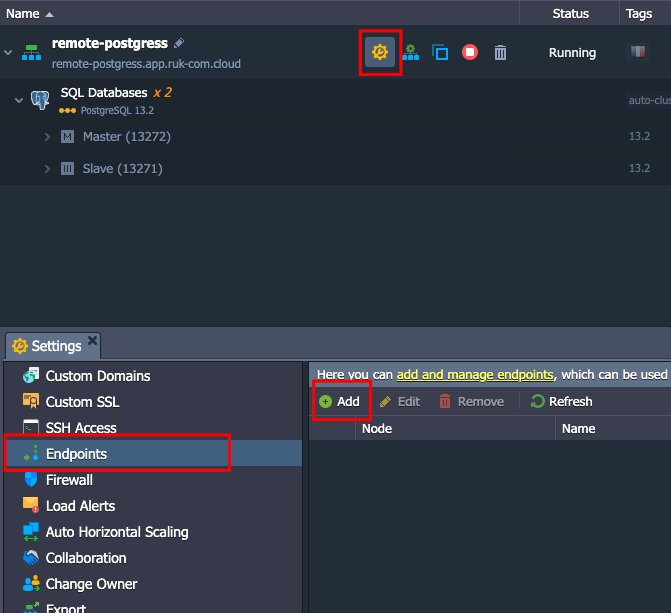
Task: Click the Master node M icon
Action: 67,137
